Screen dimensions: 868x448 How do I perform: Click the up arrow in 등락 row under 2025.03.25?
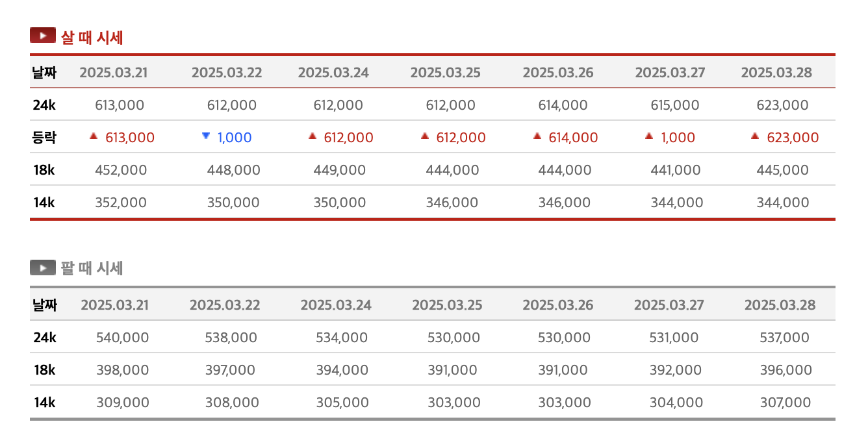pos(425,136)
